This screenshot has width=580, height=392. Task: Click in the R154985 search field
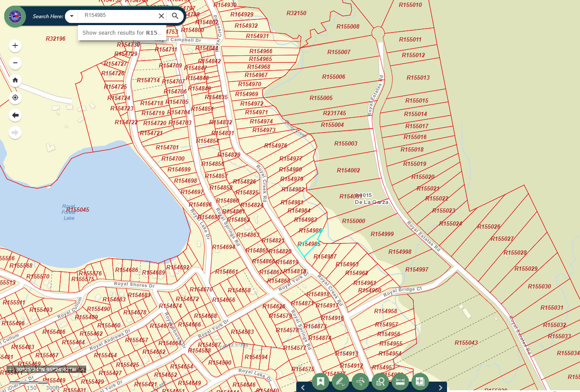point(117,16)
